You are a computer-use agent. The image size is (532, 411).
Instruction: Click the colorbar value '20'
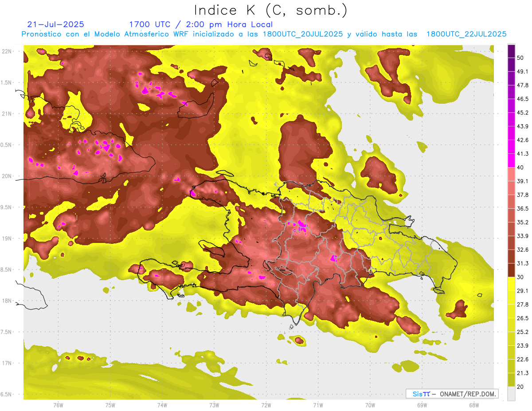click(521, 387)
